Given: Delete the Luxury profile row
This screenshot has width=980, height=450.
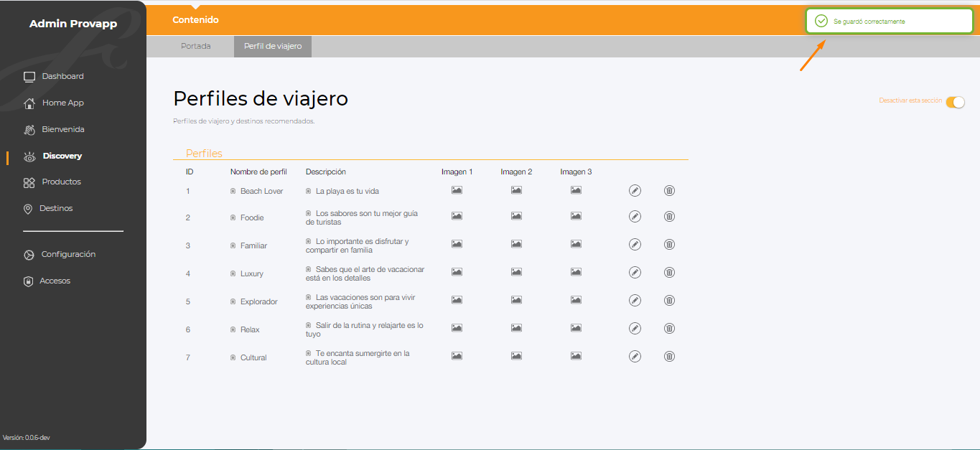Looking at the screenshot, I should click(x=669, y=273).
